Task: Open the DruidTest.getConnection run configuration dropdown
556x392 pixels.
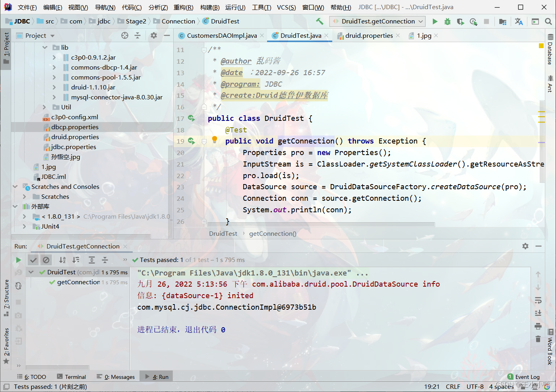Action: 378,21
